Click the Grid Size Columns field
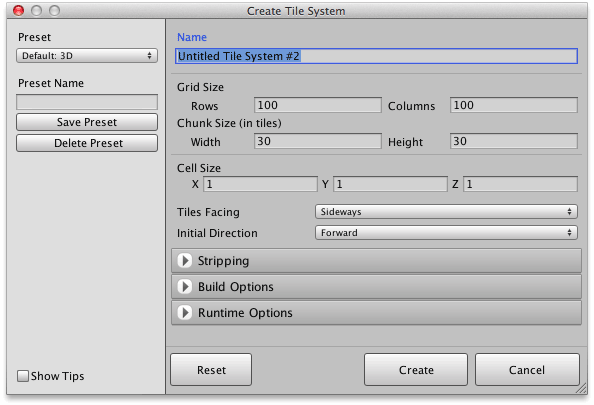594x405 pixels. 514,105
